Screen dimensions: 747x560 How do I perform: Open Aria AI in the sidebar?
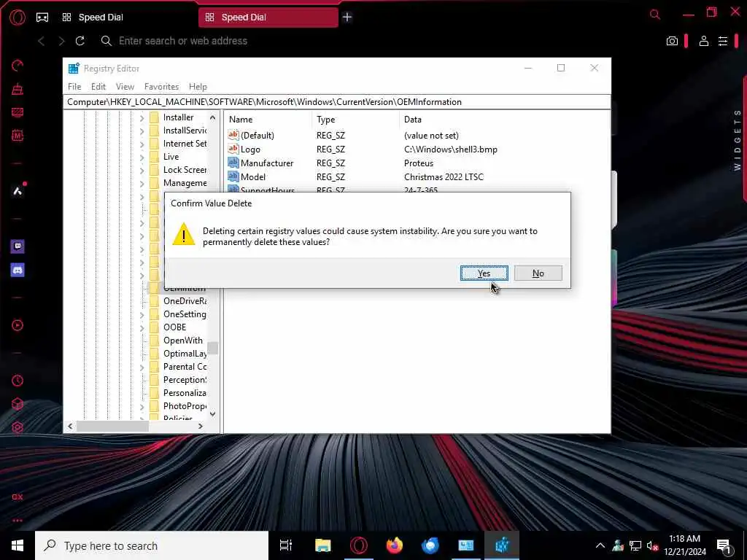point(18,191)
